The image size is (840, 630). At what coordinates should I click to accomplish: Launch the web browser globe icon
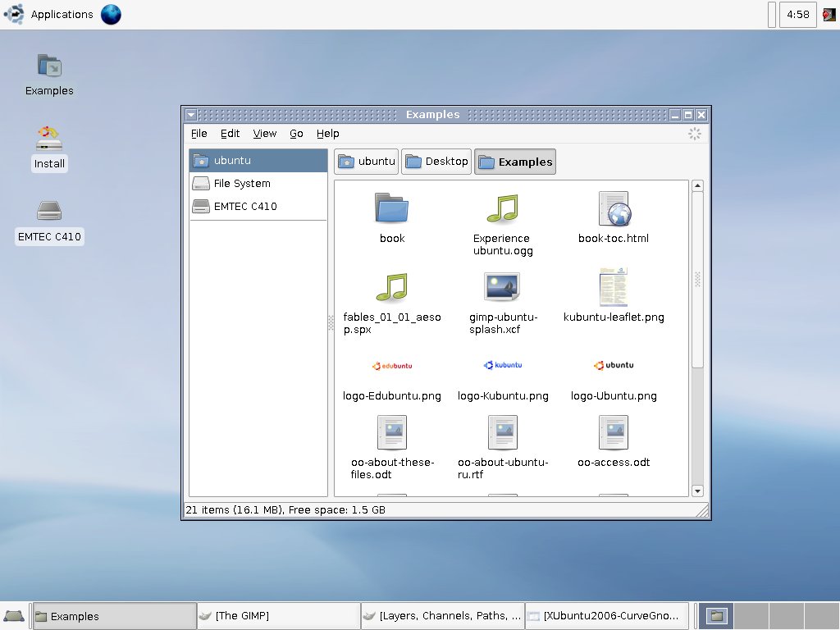[x=111, y=15]
